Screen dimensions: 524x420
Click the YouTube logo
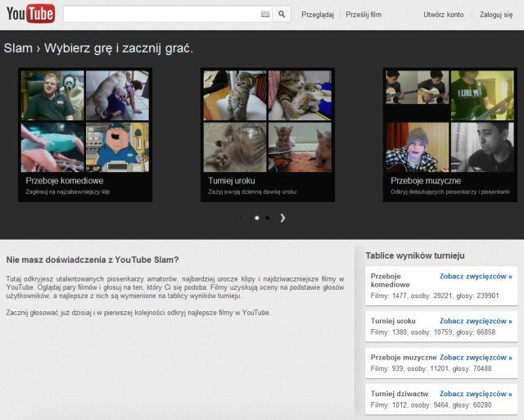[x=30, y=14]
